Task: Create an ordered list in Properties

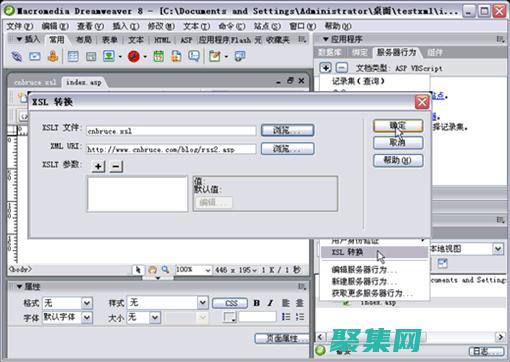Action: pyautogui.click(x=300, y=317)
